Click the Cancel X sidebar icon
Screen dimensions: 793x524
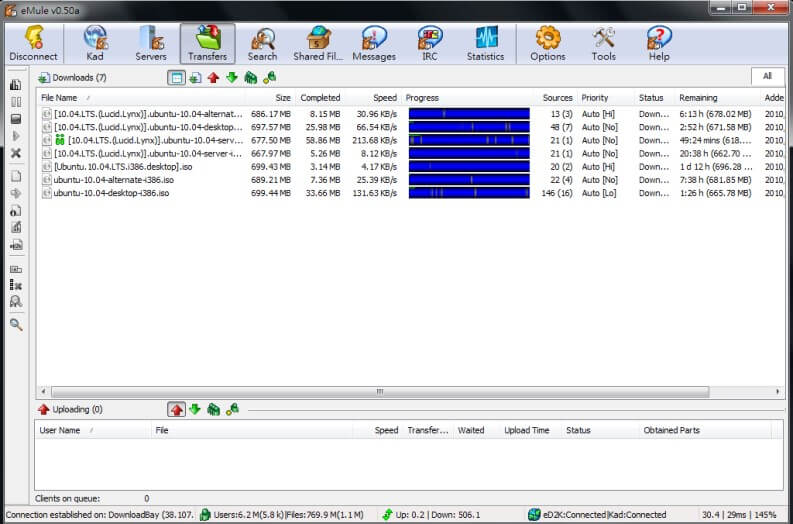[x=16, y=153]
